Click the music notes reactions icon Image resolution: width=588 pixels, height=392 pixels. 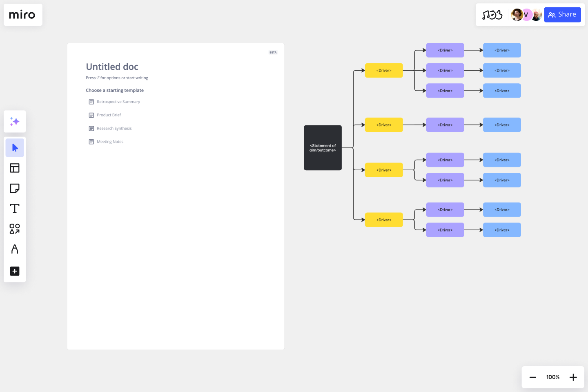[x=492, y=15]
